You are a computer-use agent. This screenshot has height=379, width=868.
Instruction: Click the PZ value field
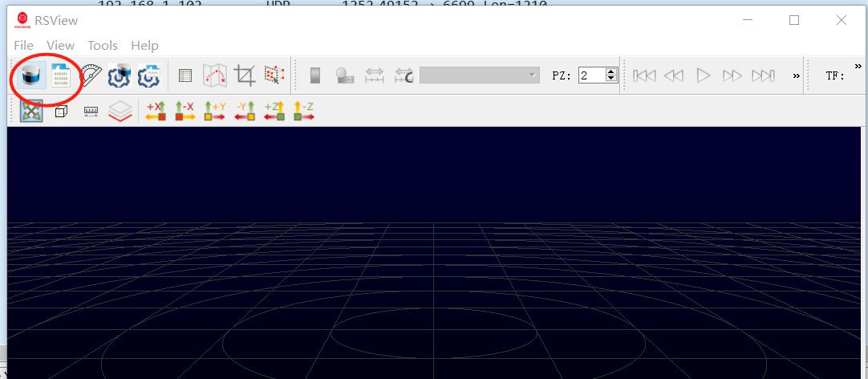592,75
